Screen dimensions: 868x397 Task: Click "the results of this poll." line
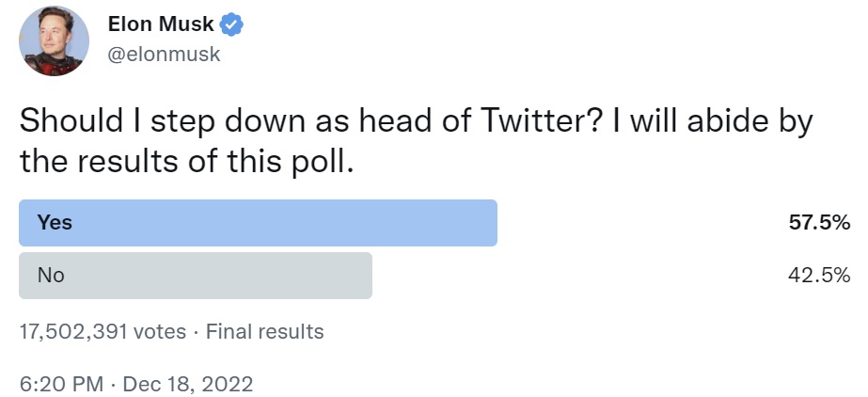tap(185, 161)
